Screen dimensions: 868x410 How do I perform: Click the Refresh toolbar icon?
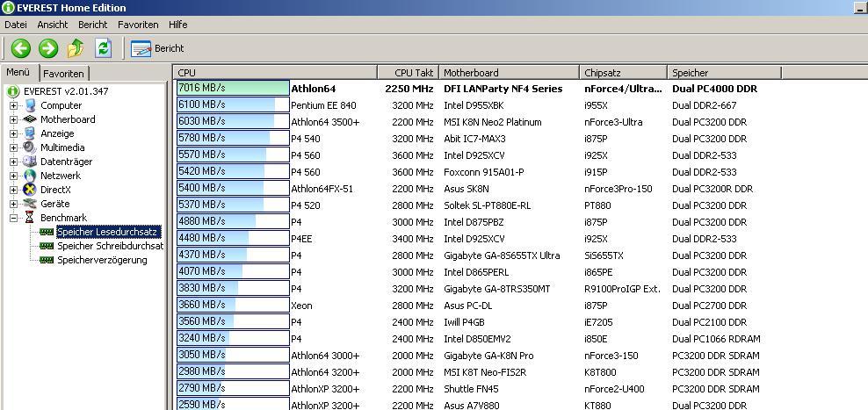pos(103,48)
